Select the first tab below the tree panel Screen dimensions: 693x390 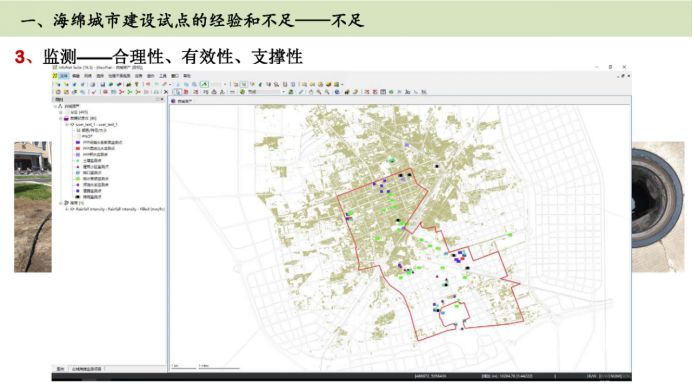tap(60, 369)
